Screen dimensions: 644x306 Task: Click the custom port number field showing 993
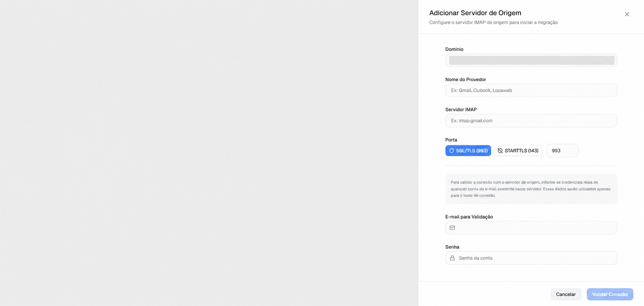point(562,151)
